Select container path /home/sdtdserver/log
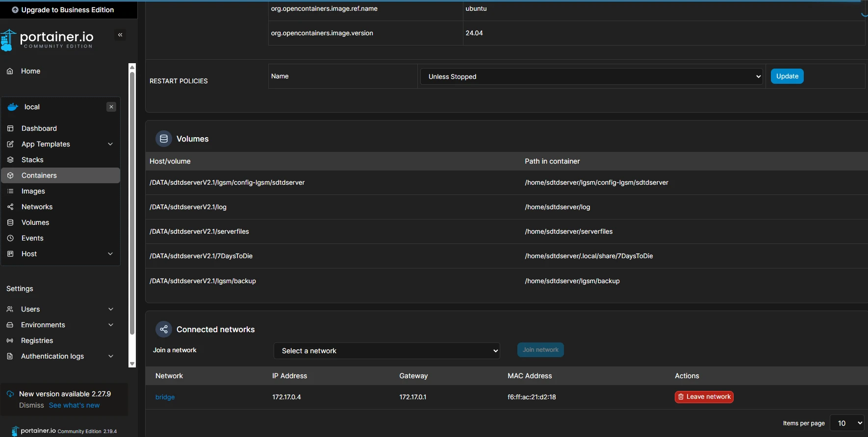This screenshot has height=437, width=868. click(558, 207)
